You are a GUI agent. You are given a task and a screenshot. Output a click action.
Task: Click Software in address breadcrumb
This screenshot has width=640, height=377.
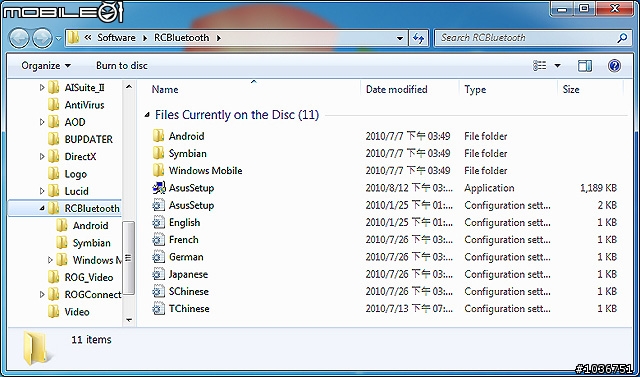(116, 38)
